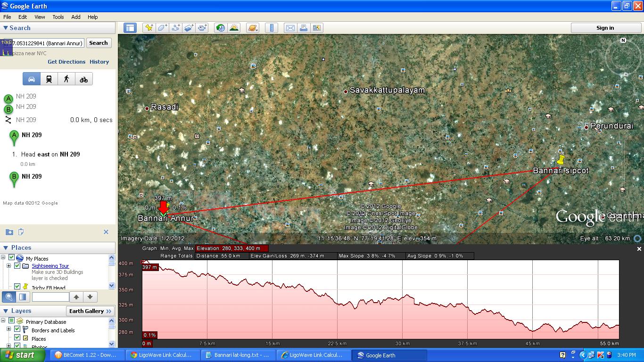Open the search History link
Viewport: 644px width, 362px height.
99,62
